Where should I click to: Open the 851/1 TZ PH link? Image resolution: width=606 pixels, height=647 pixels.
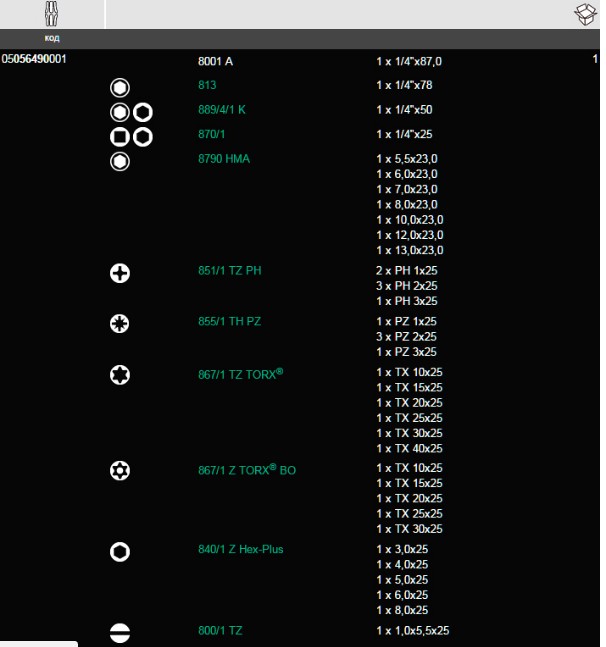[x=229, y=271]
